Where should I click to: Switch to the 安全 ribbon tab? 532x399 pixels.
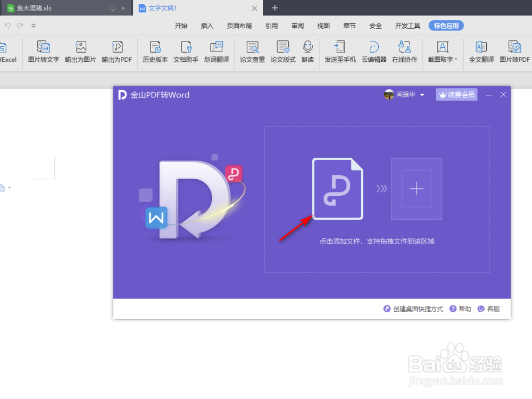[375, 26]
